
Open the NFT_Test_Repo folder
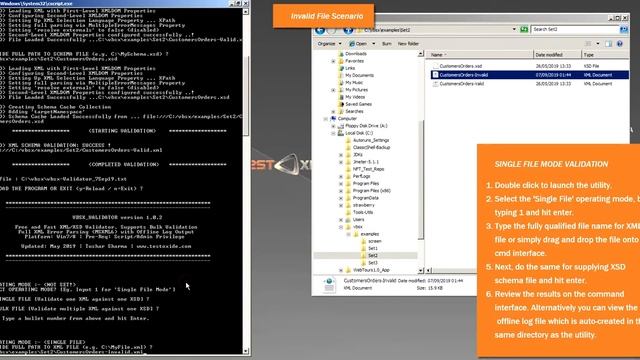(x=368, y=169)
